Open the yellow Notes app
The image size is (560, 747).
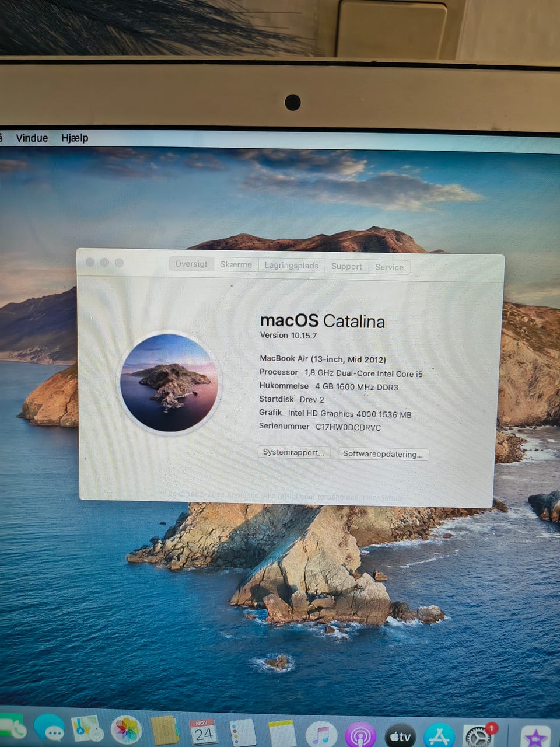coord(282,733)
